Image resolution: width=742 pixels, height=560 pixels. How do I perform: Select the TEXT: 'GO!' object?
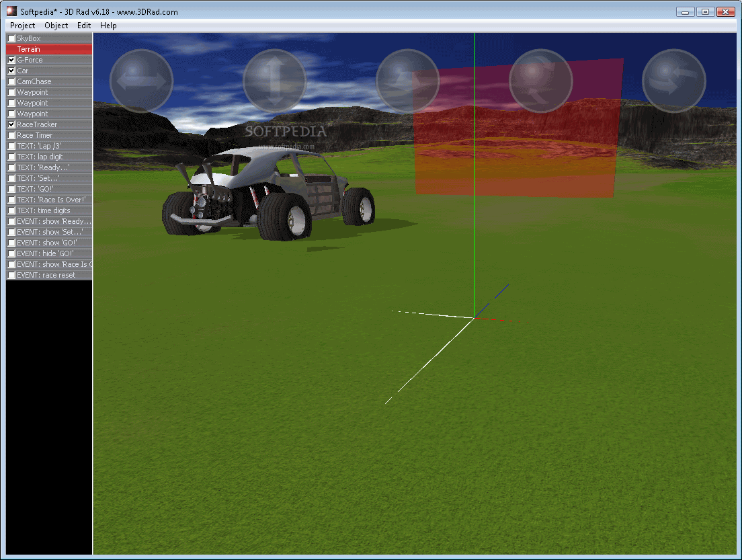coord(49,189)
